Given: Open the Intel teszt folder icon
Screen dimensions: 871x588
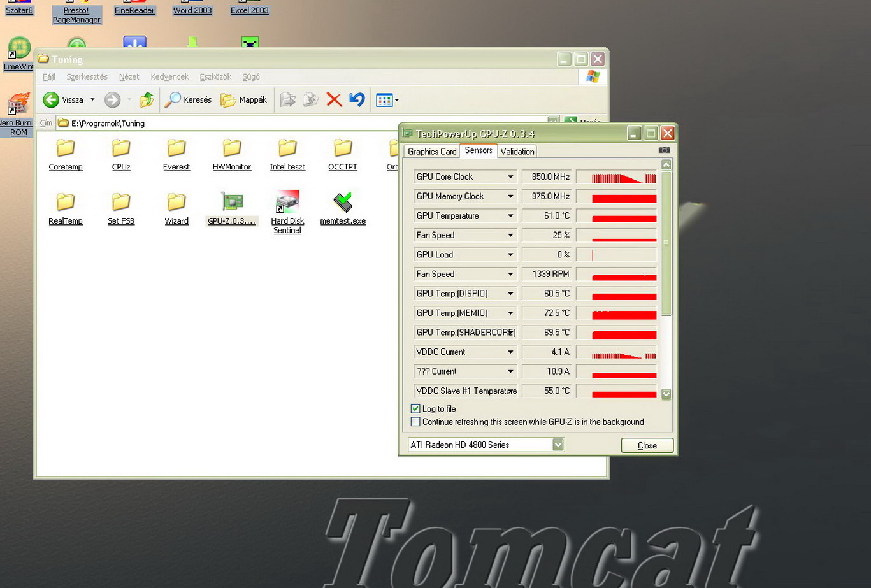Looking at the screenshot, I should (287, 148).
